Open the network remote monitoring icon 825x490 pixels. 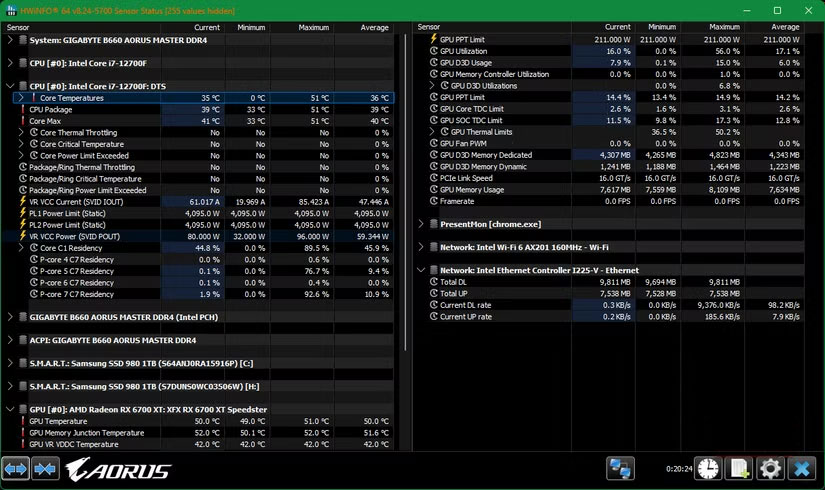(620, 468)
